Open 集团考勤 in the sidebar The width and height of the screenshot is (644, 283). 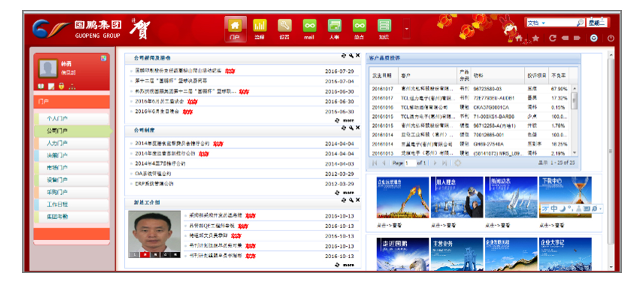71,217
